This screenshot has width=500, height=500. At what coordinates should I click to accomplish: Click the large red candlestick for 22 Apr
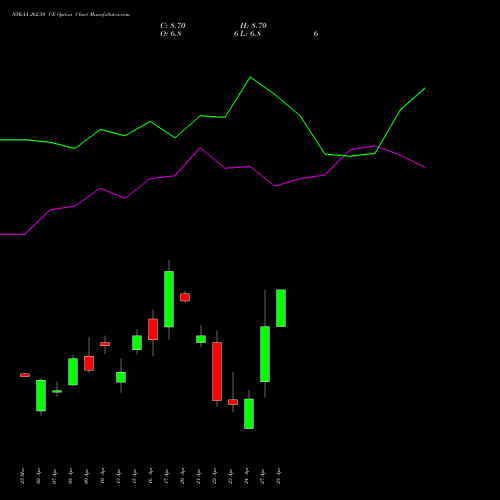(x=217, y=371)
